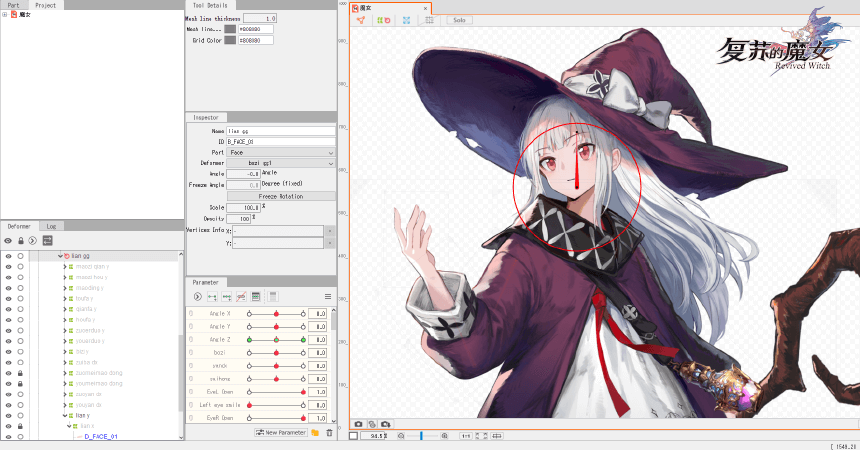This screenshot has width=860, height=450.
Task: Click the delete keys icon in Parameter toolbar
Action: point(241,297)
